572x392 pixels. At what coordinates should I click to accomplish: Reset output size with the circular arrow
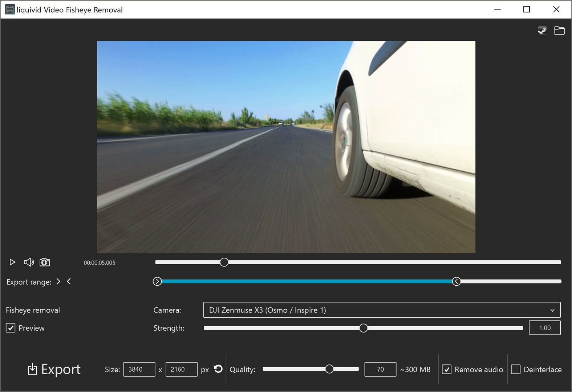[218, 369]
